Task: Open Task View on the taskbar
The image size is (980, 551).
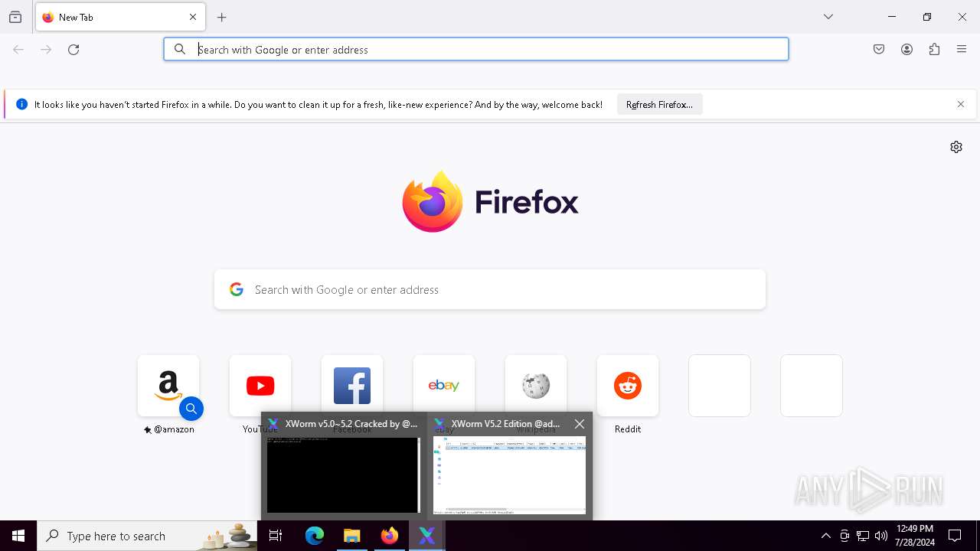Action: tap(276, 536)
